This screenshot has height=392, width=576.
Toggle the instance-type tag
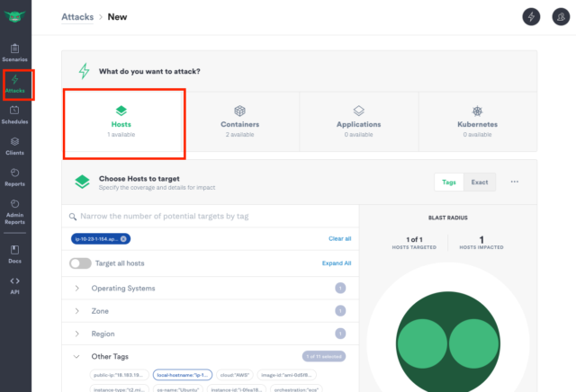(x=119, y=389)
